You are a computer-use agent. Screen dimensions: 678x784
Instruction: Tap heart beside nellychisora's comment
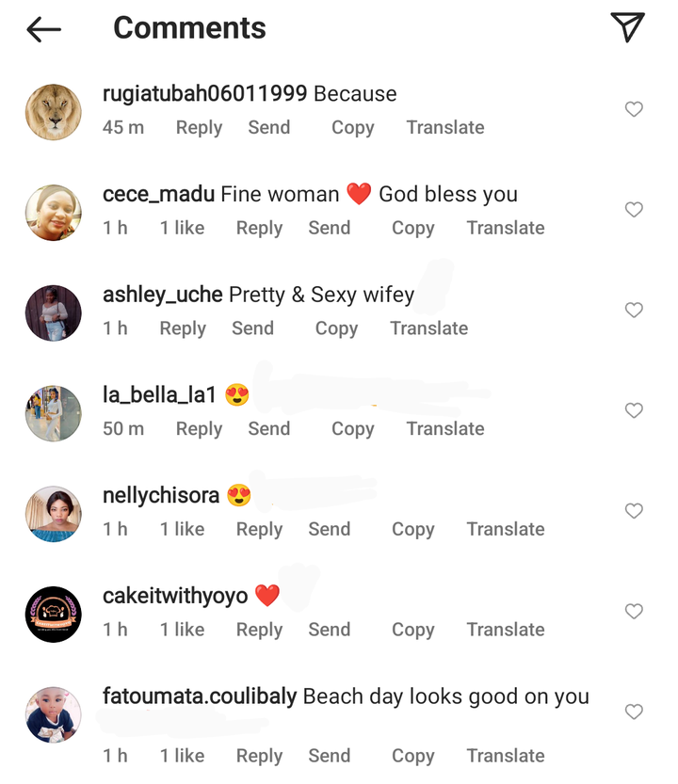pos(634,511)
